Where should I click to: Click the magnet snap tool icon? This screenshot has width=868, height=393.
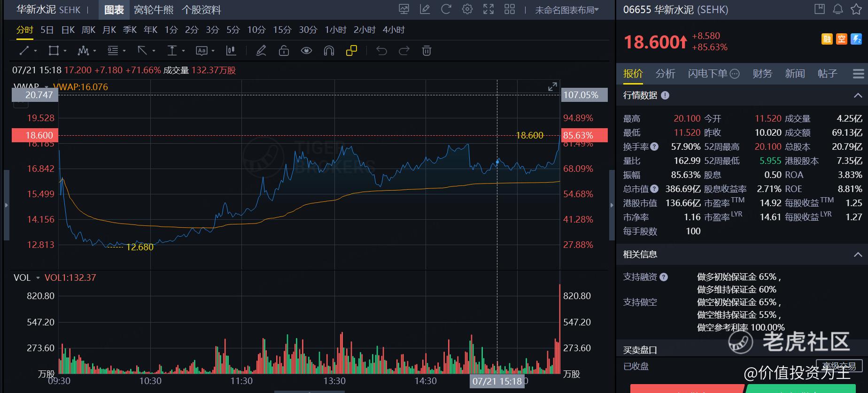click(329, 51)
